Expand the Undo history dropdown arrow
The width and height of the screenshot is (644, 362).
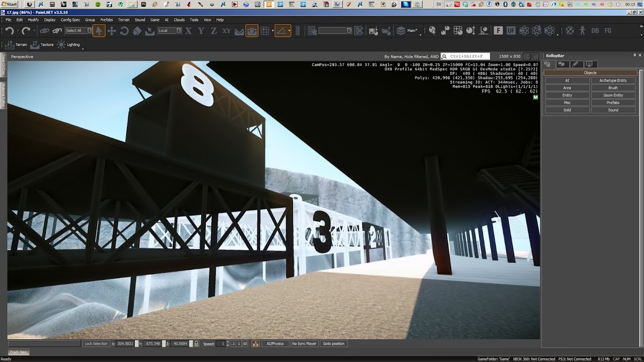point(18,31)
